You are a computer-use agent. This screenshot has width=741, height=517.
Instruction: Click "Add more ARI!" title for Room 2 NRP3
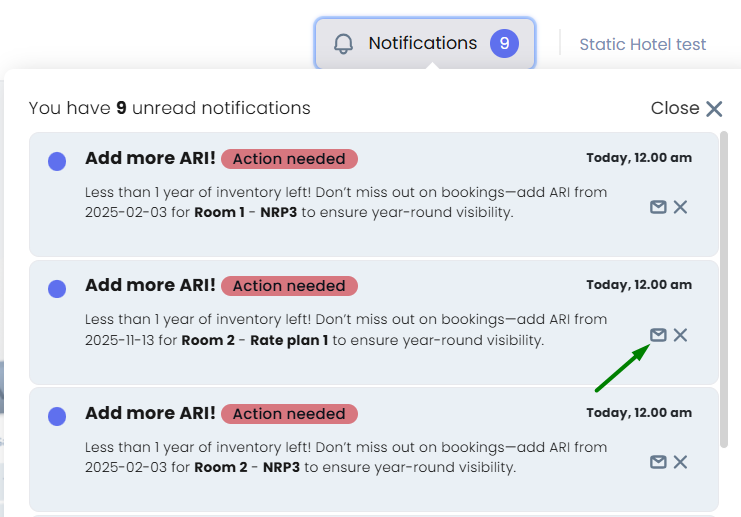coord(150,414)
